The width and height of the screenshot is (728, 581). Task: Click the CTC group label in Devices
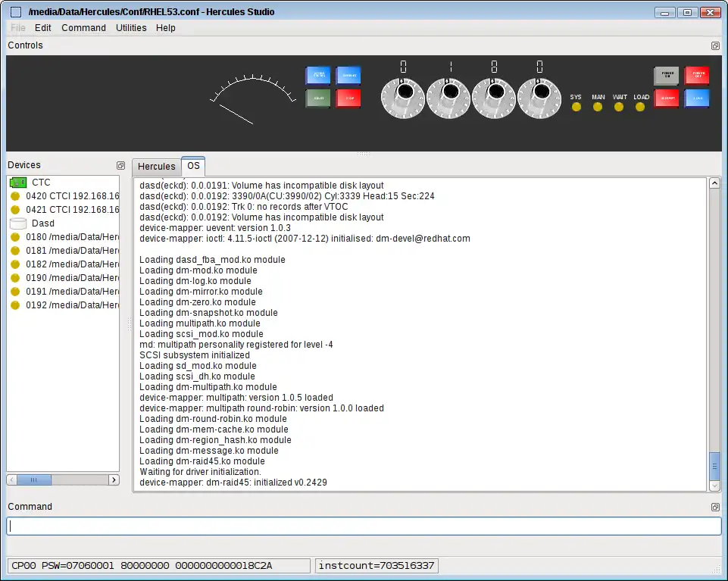(x=41, y=183)
